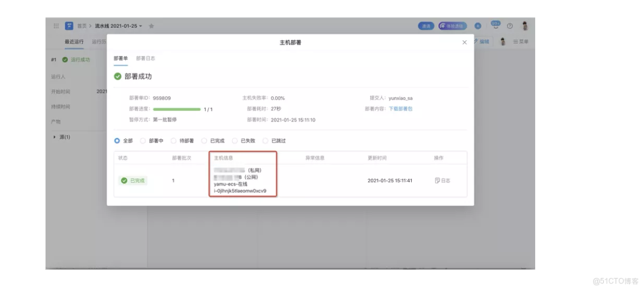Click the 异常信息 column header
The height and width of the screenshot is (290, 644).
pyautogui.click(x=314, y=158)
